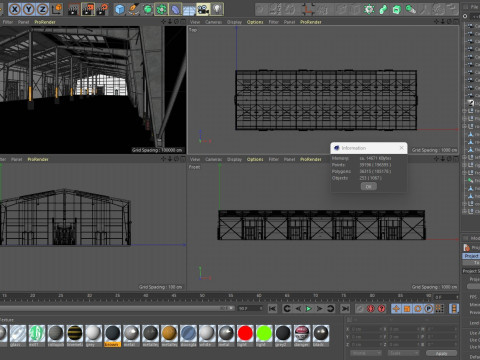Step to previous frame
Screen dimensions: 480x360
click(298, 309)
